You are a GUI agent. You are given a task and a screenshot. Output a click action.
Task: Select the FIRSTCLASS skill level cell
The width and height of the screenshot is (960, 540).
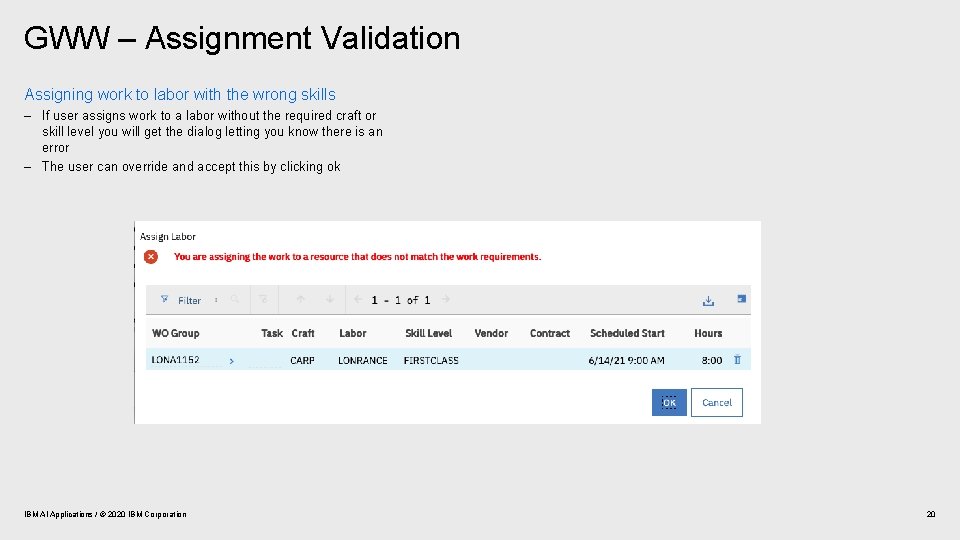click(431, 361)
